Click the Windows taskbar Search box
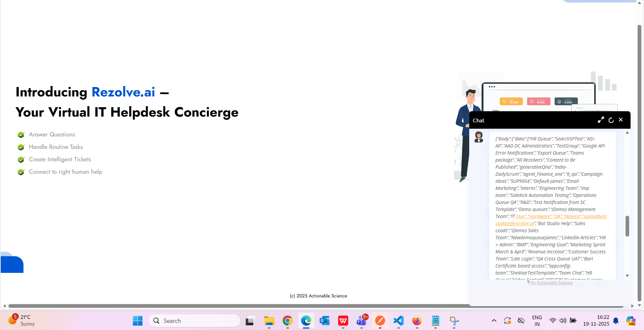Viewport: 644px width, 330px height. pyautogui.click(x=194, y=321)
